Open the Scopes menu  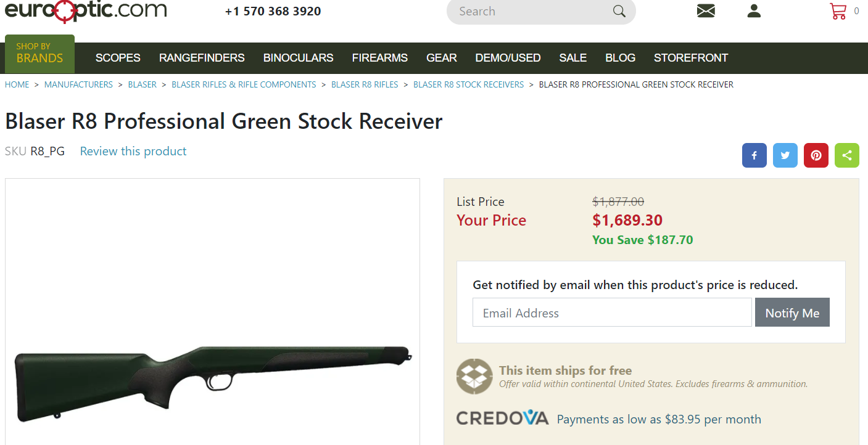tap(118, 58)
